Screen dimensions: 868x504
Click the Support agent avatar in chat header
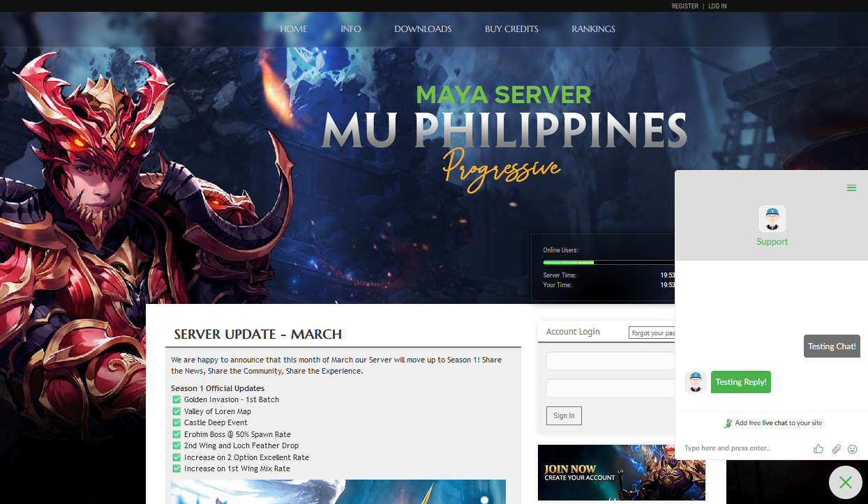click(772, 219)
